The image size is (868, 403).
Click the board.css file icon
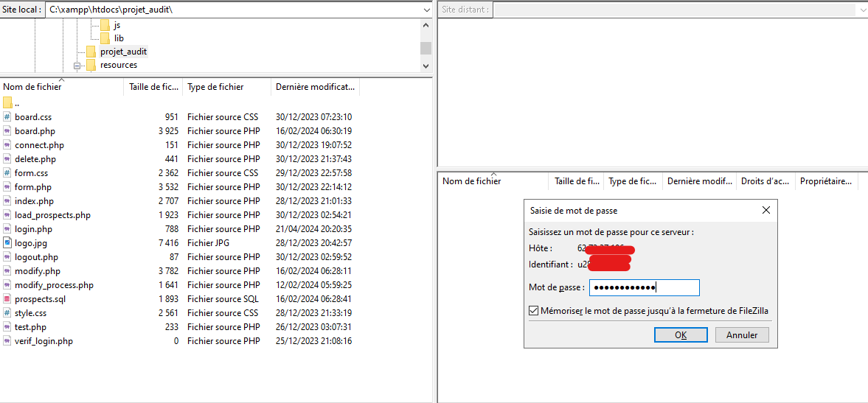7,117
